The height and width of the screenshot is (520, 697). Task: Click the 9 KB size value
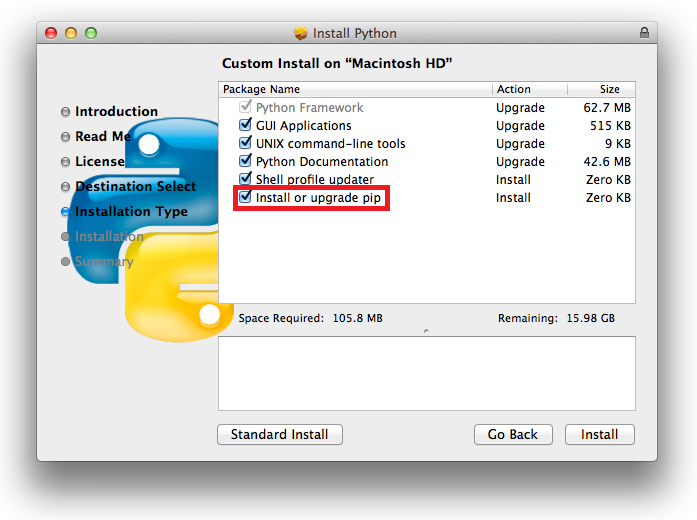(617, 144)
